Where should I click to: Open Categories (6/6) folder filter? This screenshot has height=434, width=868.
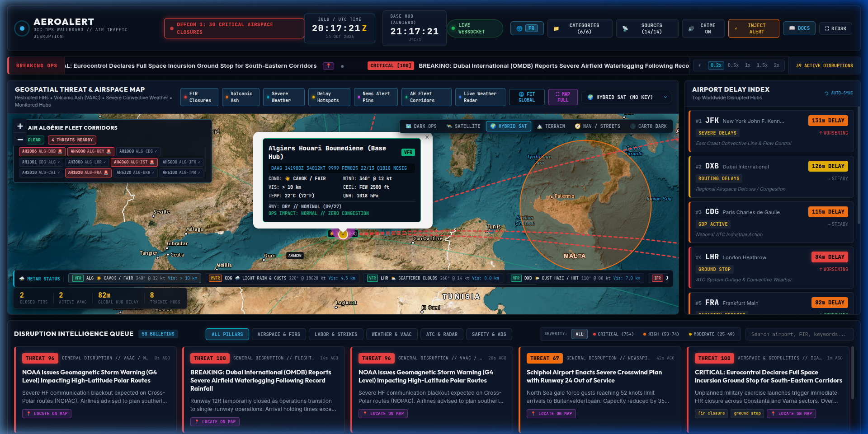pos(580,28)
